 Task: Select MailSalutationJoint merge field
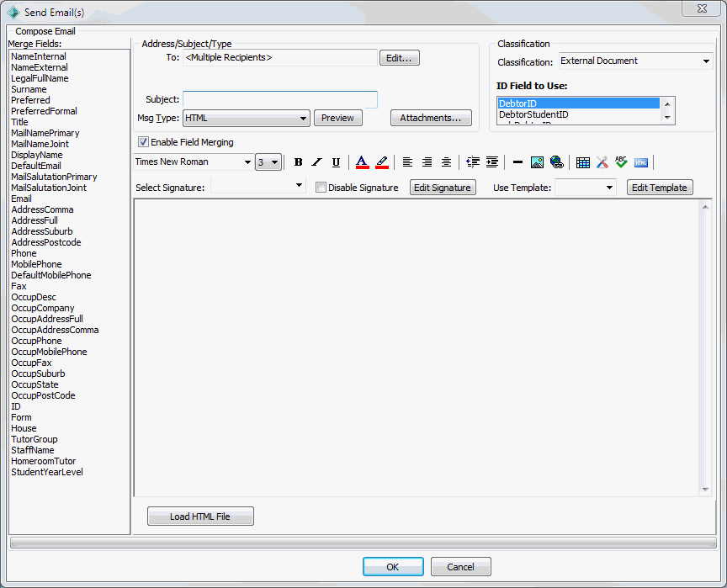pyautogui.click(x=49, y=188)
